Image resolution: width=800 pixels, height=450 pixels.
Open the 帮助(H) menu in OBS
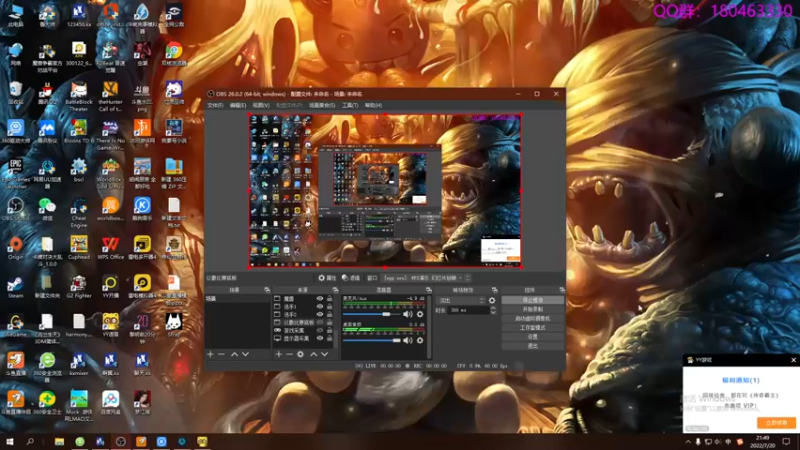373,105
